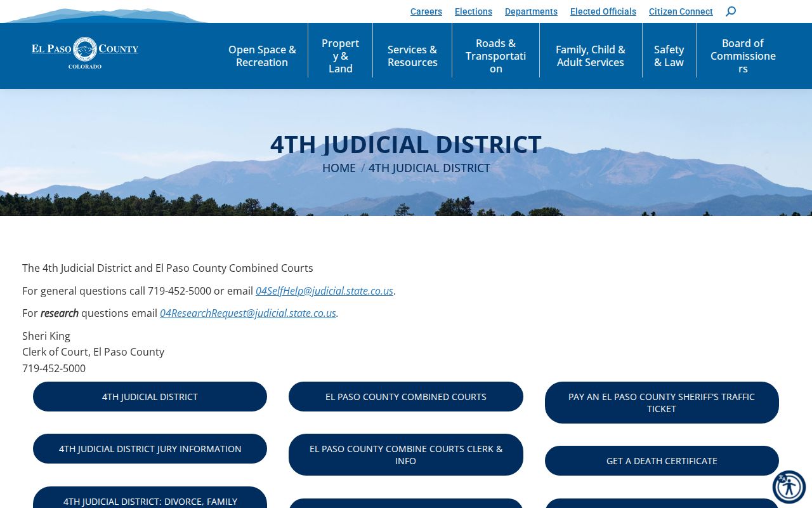Pay an El Paso County Sheriff's traffic ticket
This screenshot has width=812, height=508.
tap(662, 403)
